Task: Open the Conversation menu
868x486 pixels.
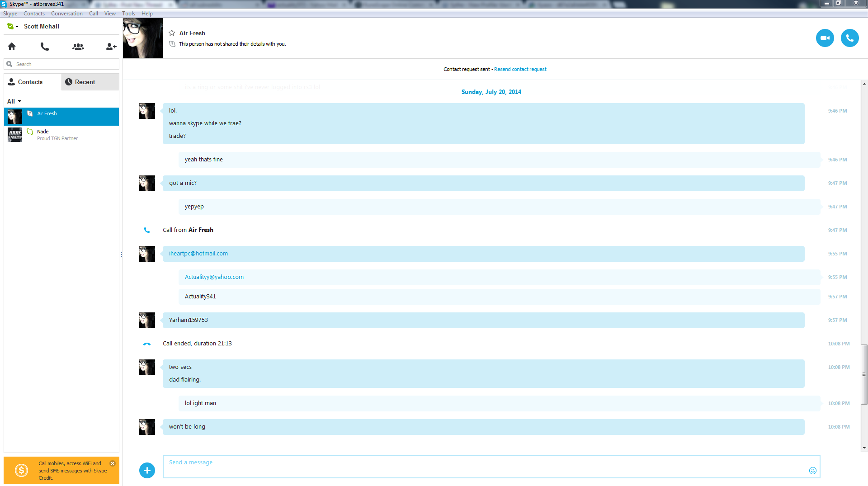Action: (67, 14)
